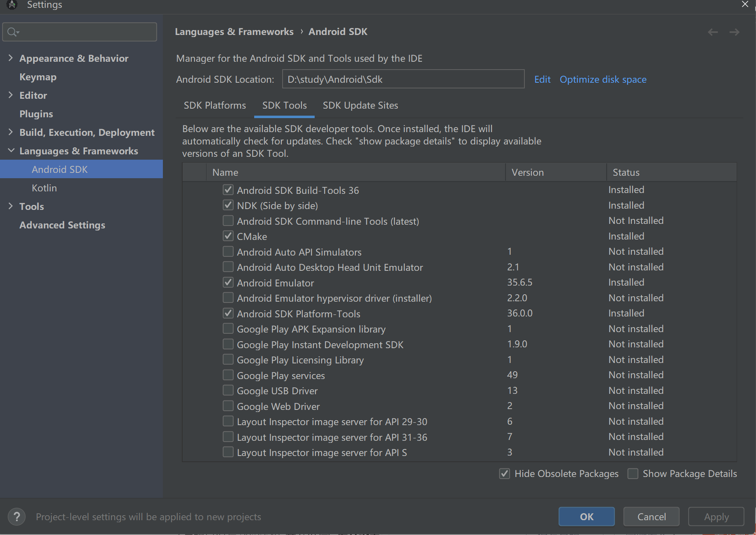Sort by Name column header
756x535 pixels.
tap(356, 172)
